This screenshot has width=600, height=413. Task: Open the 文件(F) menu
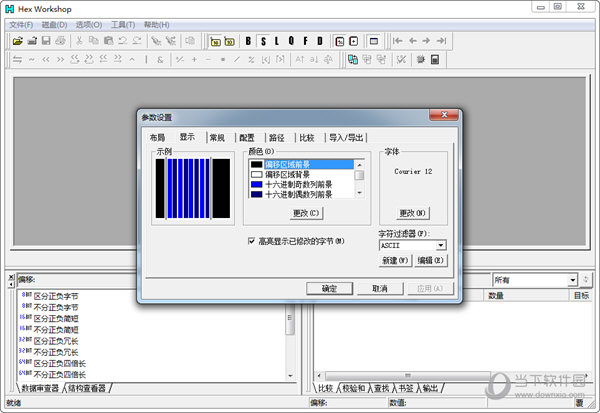tap(21, 25)
